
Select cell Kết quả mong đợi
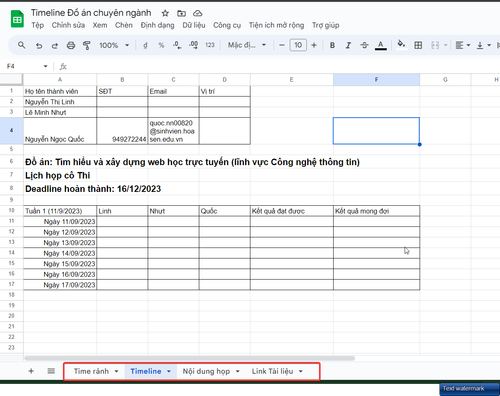376,211
